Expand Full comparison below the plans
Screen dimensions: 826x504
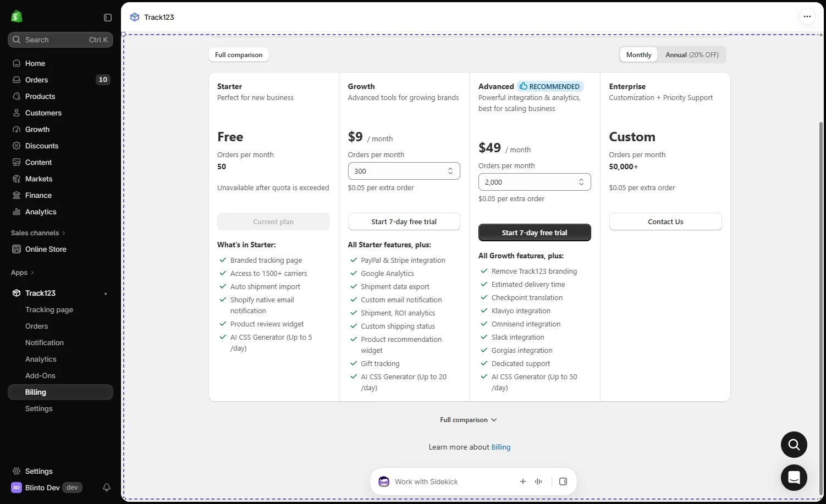tap(469, 420)
